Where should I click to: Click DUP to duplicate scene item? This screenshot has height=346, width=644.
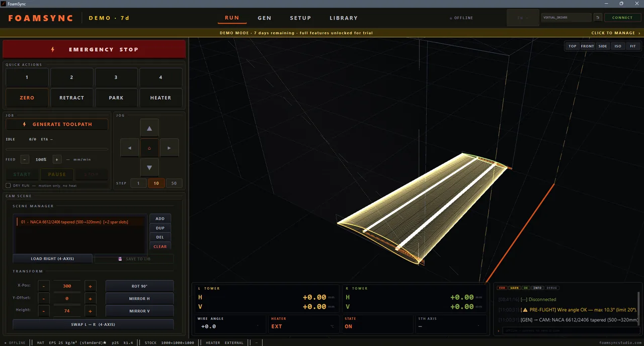pos(160,228)
